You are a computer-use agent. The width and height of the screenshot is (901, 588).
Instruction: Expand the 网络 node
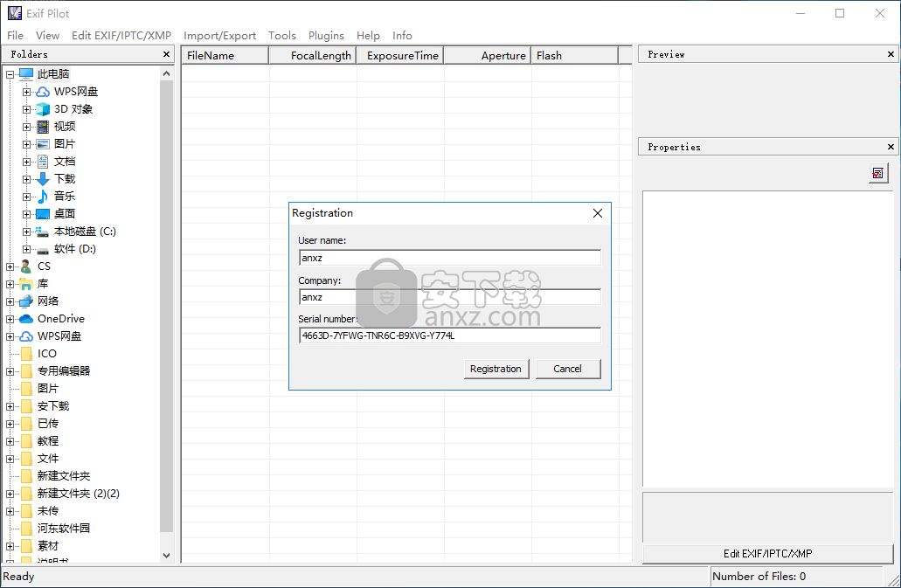point(10,301)
